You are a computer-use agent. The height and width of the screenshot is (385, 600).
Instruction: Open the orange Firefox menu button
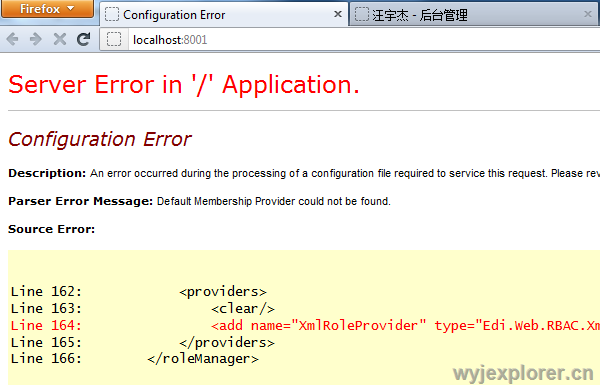pyautogui.click(x=47, y=9)
